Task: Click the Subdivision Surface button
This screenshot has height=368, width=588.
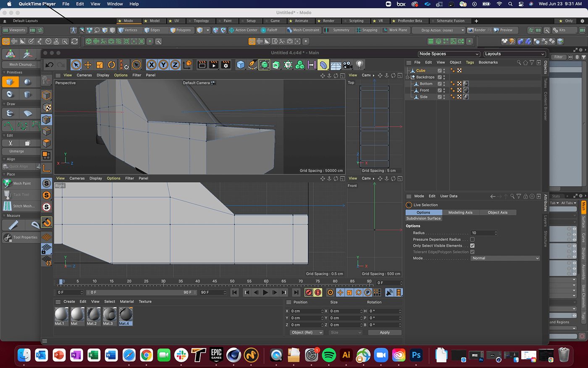Action: [423, 219]
